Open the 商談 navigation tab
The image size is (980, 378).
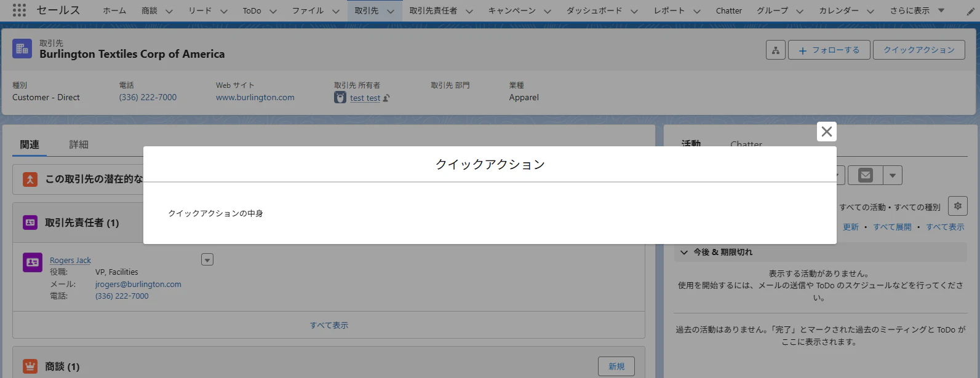click(149, 10)
